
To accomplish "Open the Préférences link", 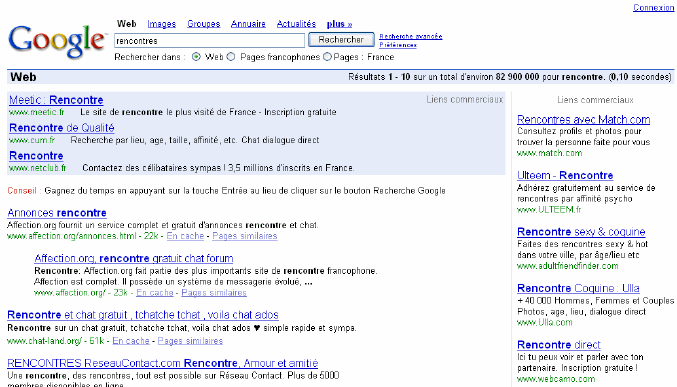I will pos(398,45).
